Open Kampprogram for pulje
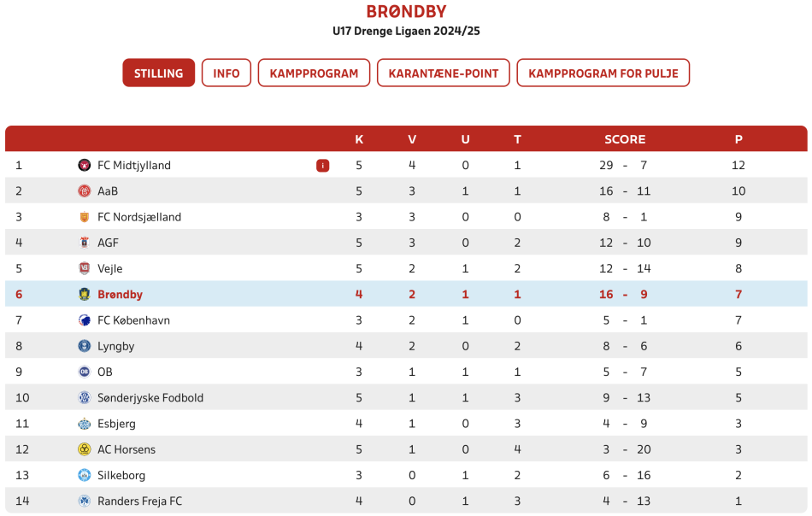This screenshot has width=812, height=516. [603, 73]
